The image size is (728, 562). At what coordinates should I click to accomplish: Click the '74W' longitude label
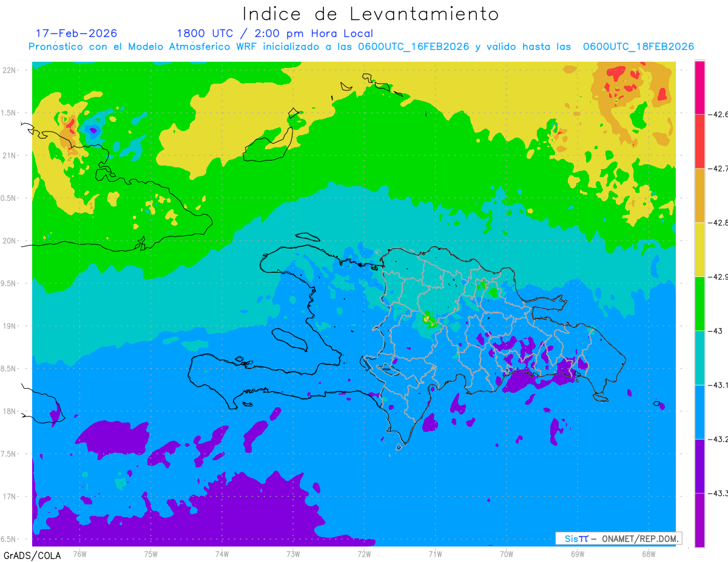click(x=222, y=554)
